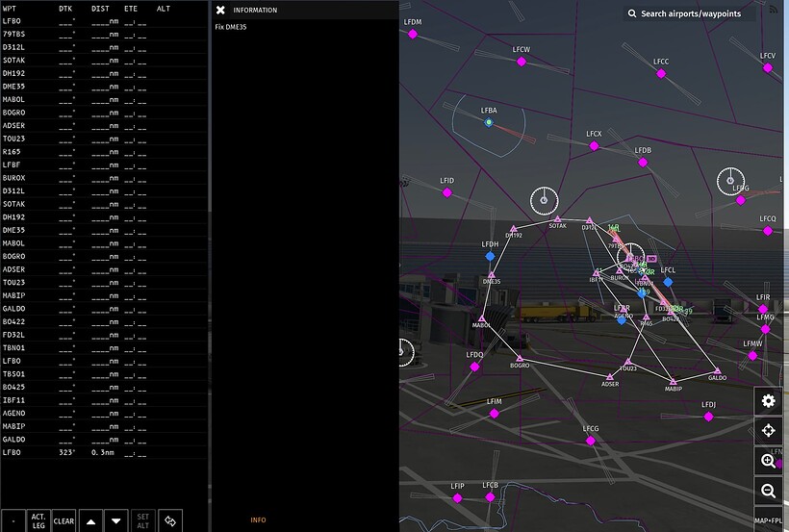This screenshot has height=532, width=789.
Task: Click the DIST column header
Action: tap(100, 9)
